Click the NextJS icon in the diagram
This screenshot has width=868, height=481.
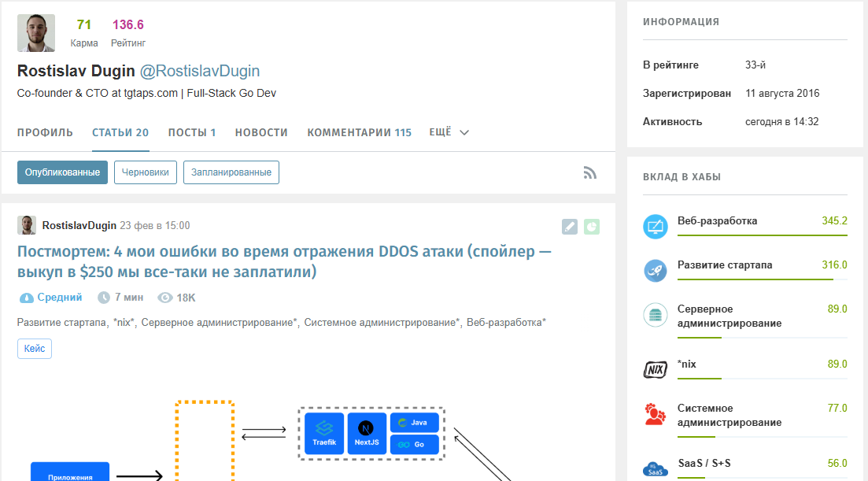pos(368,432)
